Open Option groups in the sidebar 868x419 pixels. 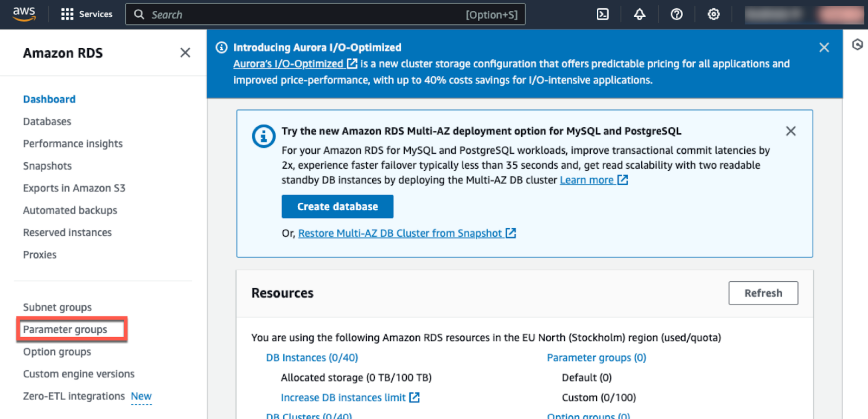click(x=57, y=352)
